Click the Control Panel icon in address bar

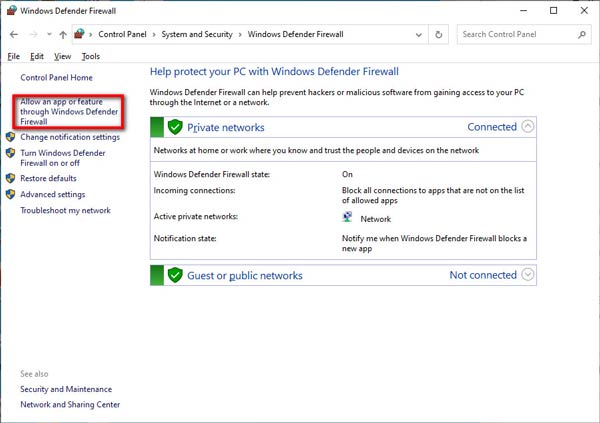79,34
